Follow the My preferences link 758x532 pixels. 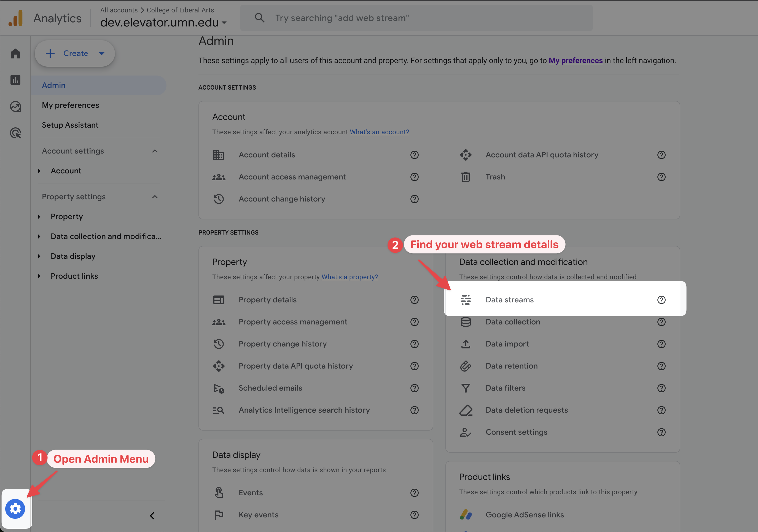click(x=576, y=60)
